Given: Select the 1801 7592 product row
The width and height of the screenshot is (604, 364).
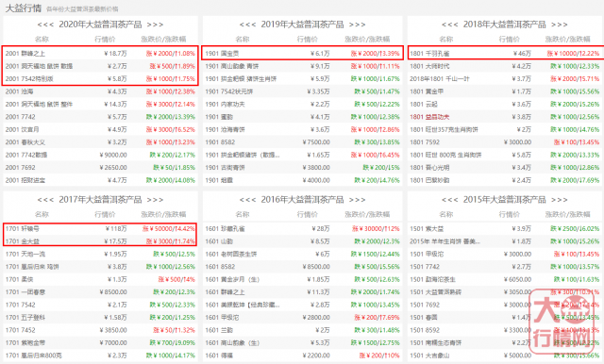Looking at the screenshot, I should click(x=505, y=142).
